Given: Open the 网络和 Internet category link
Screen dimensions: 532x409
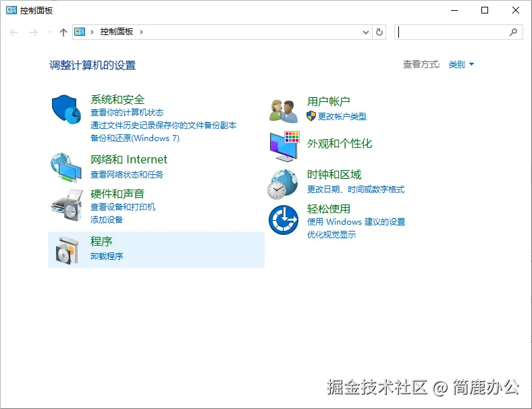Looking at the screenshot, I should pos(128,159).
